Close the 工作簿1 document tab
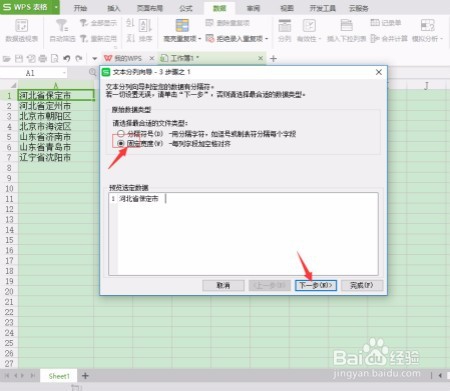The height and width of the screenshot is (391, 450). coord(261,58)
